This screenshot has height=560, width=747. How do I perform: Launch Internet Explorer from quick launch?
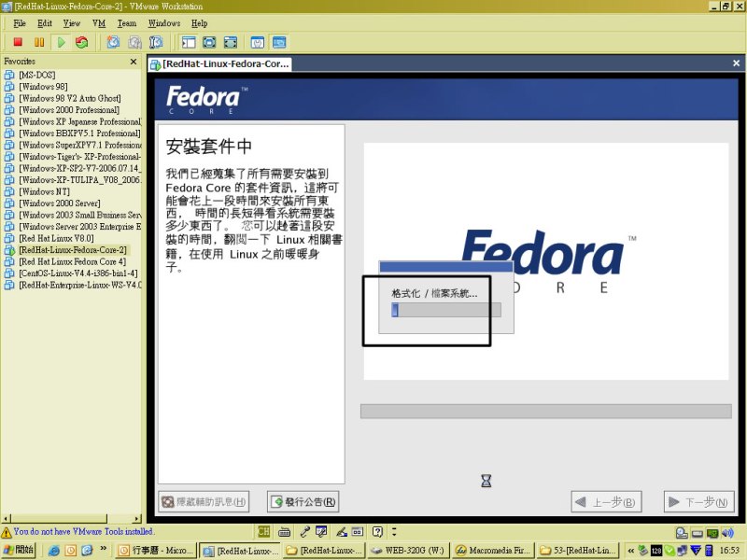54,551
